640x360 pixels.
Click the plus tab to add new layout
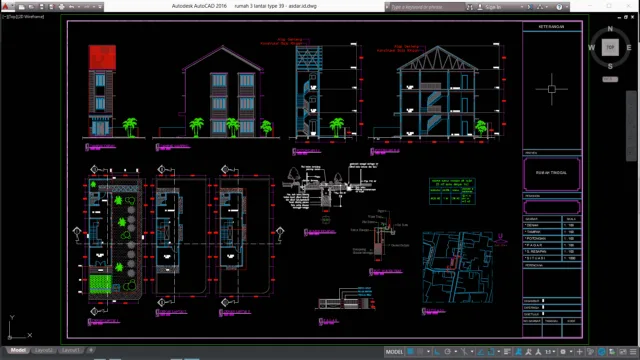(x=91, y=350)
